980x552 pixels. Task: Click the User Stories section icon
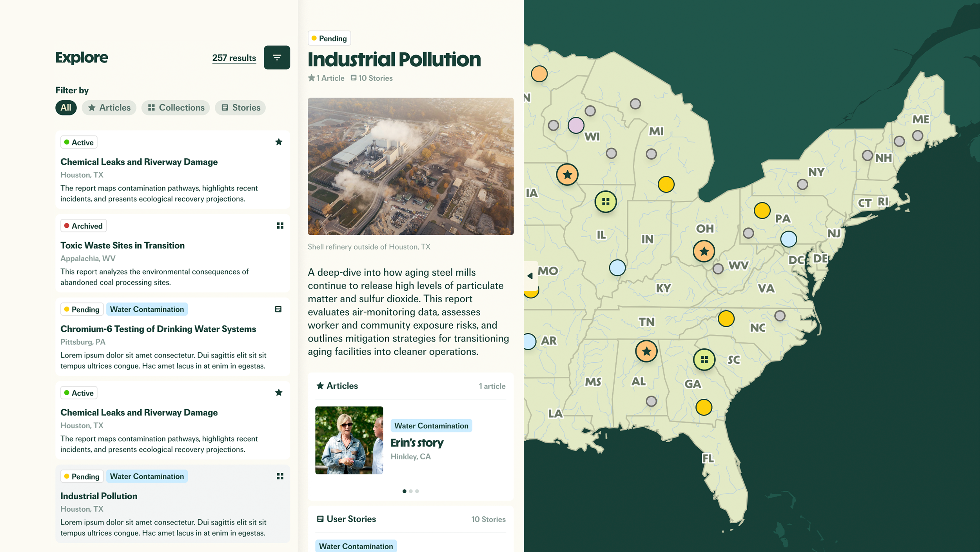pos(320,519)
